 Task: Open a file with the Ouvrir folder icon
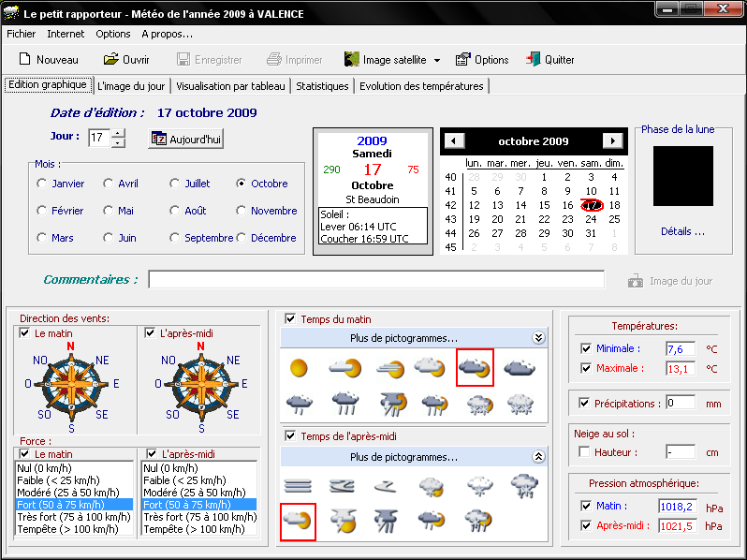click(110, 60)
